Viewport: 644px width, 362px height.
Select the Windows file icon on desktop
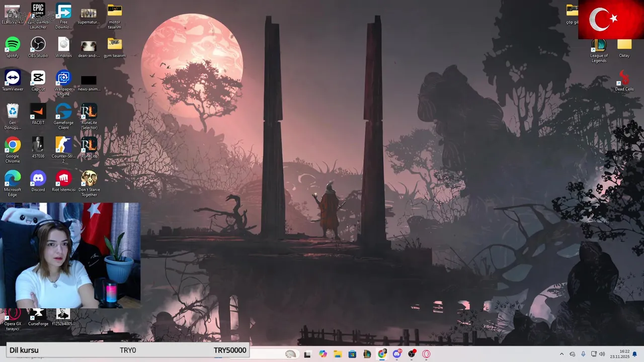(x=63, y=47)
